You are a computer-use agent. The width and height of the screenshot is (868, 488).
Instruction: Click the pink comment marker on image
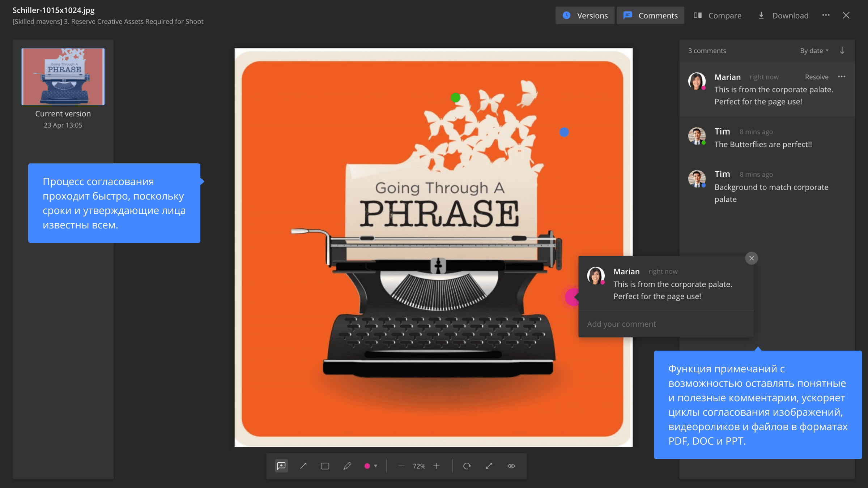coord(571,297)
